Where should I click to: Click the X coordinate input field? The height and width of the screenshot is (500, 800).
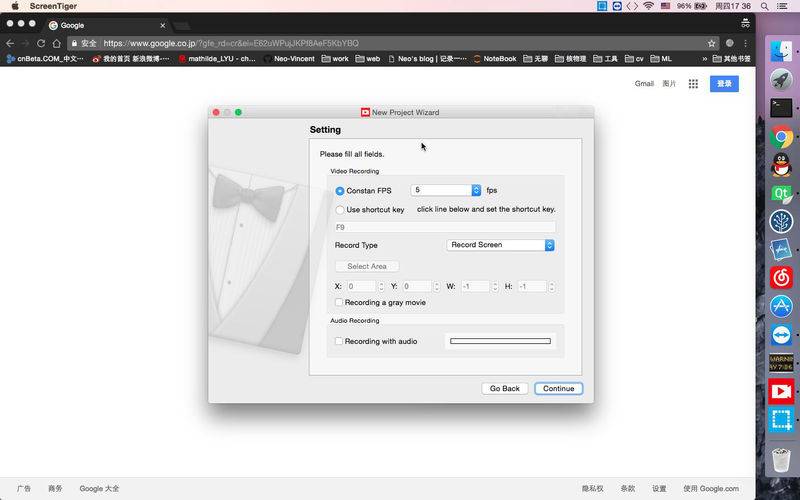[362, 287]
